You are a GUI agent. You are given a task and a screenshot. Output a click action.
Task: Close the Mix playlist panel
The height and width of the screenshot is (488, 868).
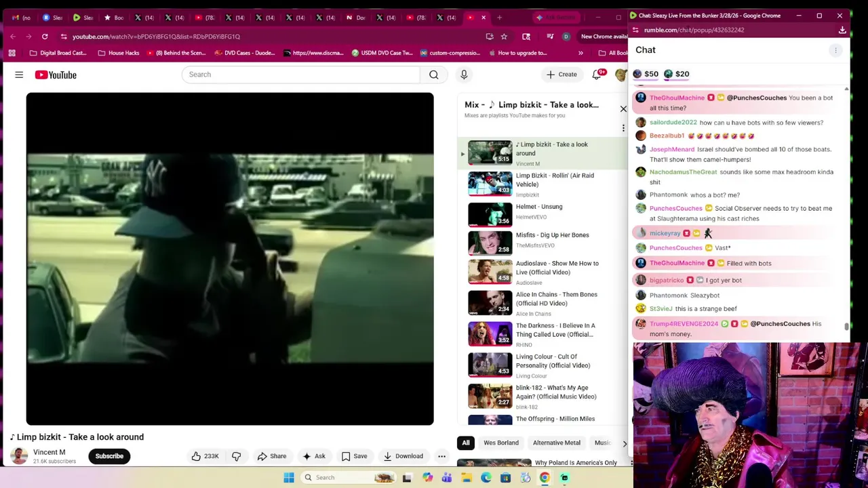623,108
